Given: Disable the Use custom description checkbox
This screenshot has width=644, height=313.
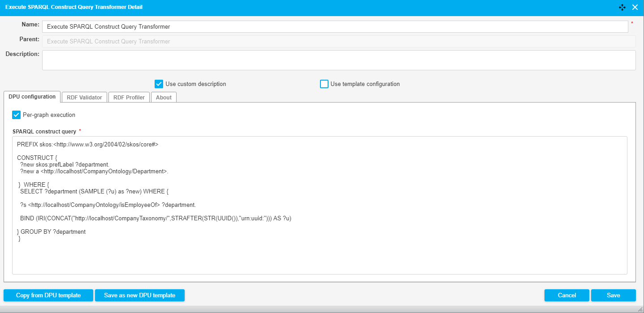Looking at the screenshot, I should pos(159,84).
